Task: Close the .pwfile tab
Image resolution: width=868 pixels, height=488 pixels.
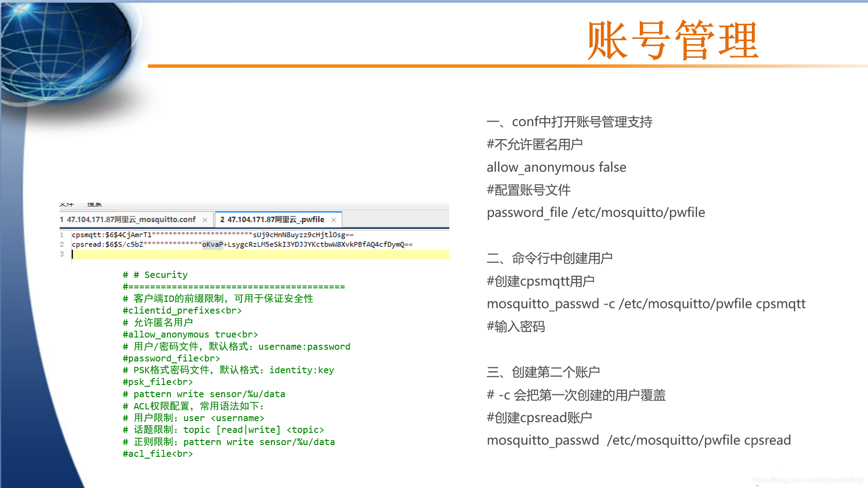Action: tap(334, 220)
